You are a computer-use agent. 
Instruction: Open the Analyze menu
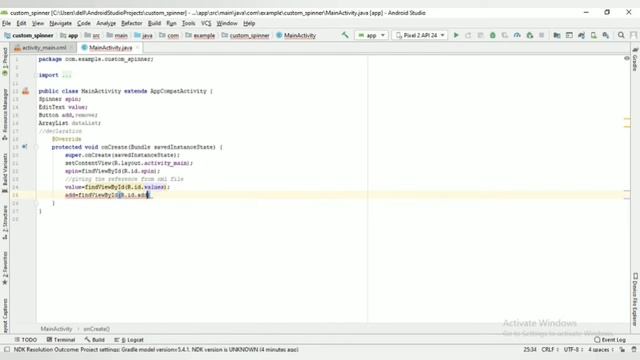coord(106,23)
